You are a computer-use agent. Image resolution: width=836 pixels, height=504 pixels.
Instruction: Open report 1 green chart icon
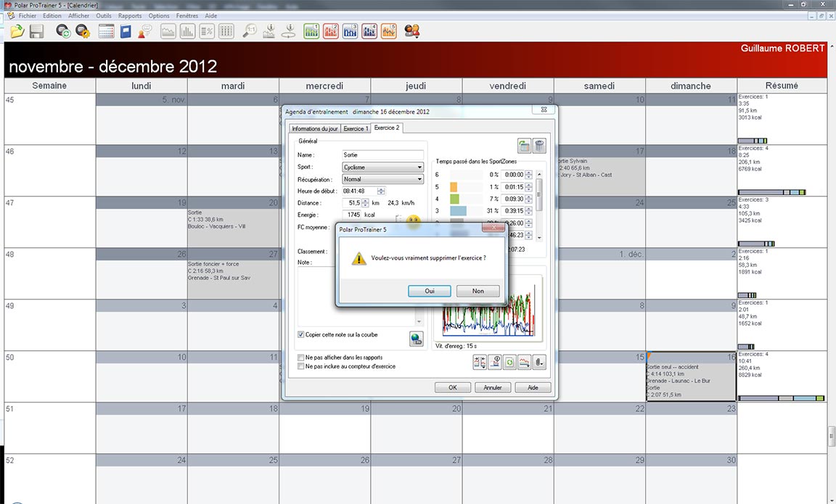pyautogui.click(x=311, y=31)
